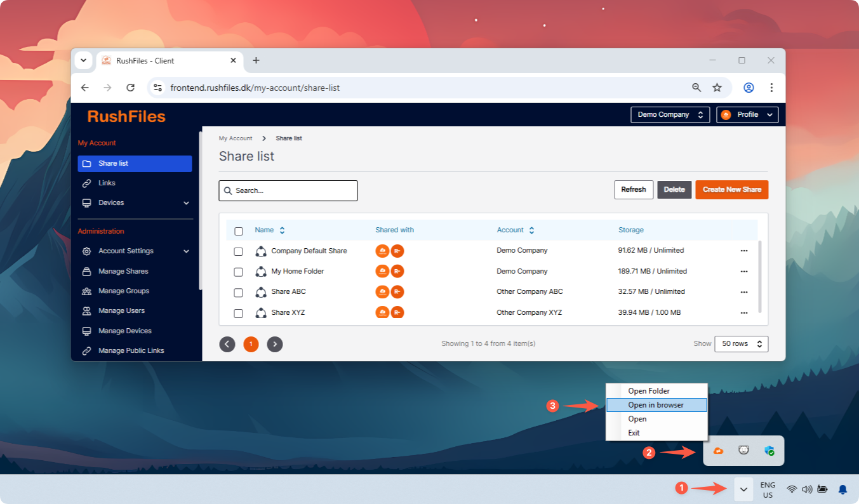Viewport: 859px width, 504px height.
Task: Check the Share XYZ checkbox
Action: pos(239,313)
